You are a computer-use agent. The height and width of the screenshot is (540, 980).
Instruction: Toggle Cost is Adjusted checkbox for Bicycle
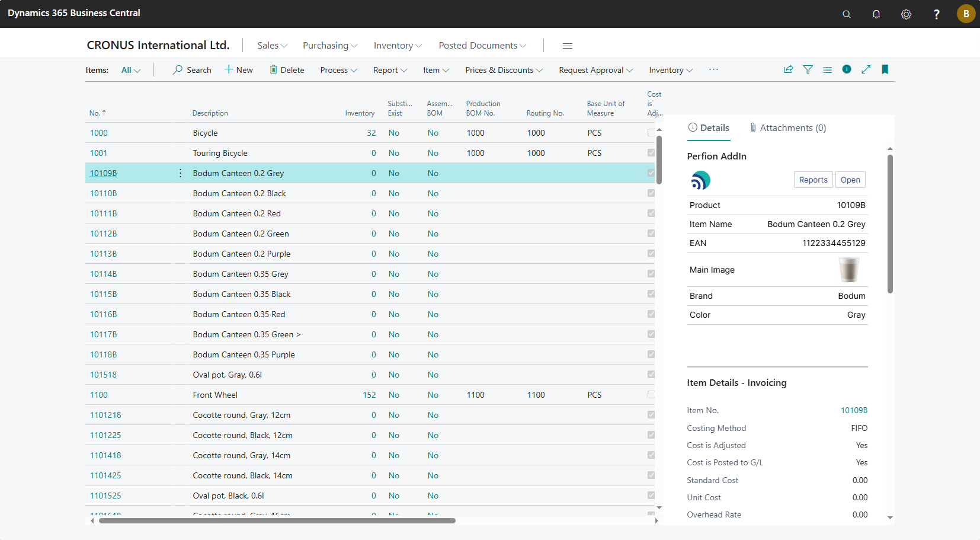[x=651, y=133]
